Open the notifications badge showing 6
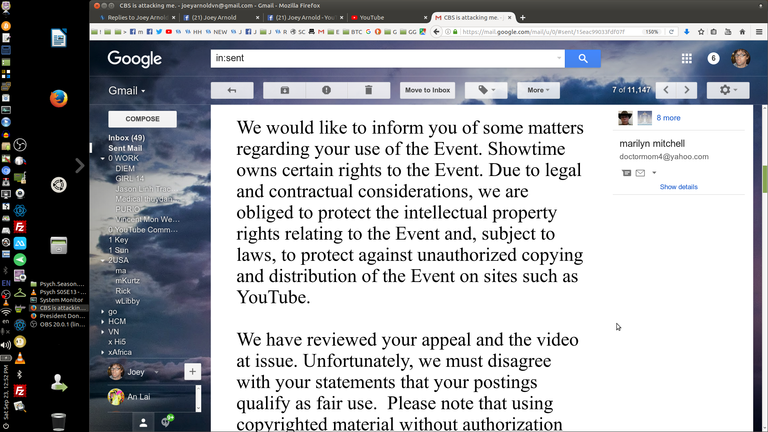Image resolution: width=768 pixels, height=432 pixels. click(713, 59)
